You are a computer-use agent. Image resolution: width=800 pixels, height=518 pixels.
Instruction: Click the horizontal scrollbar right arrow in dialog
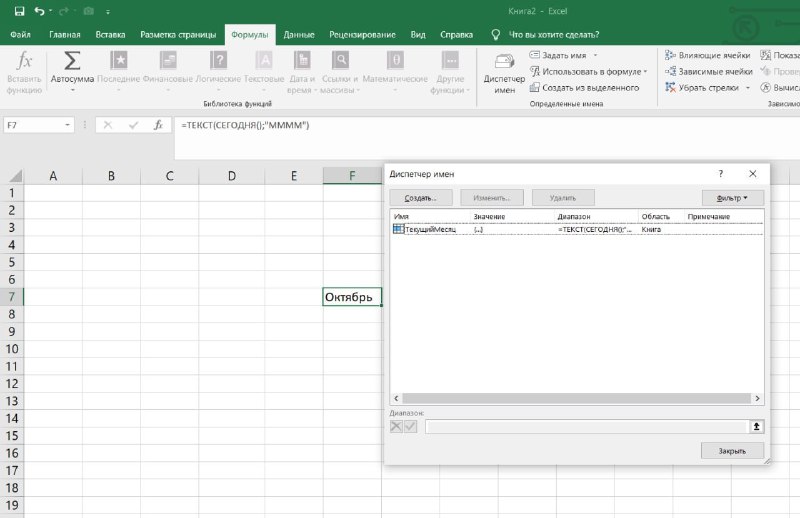coord(757,399)
